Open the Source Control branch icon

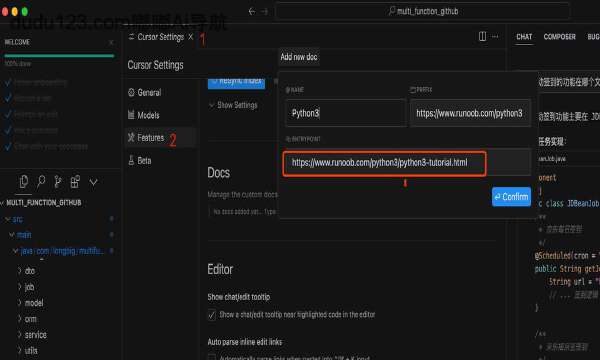coord(58,182)
